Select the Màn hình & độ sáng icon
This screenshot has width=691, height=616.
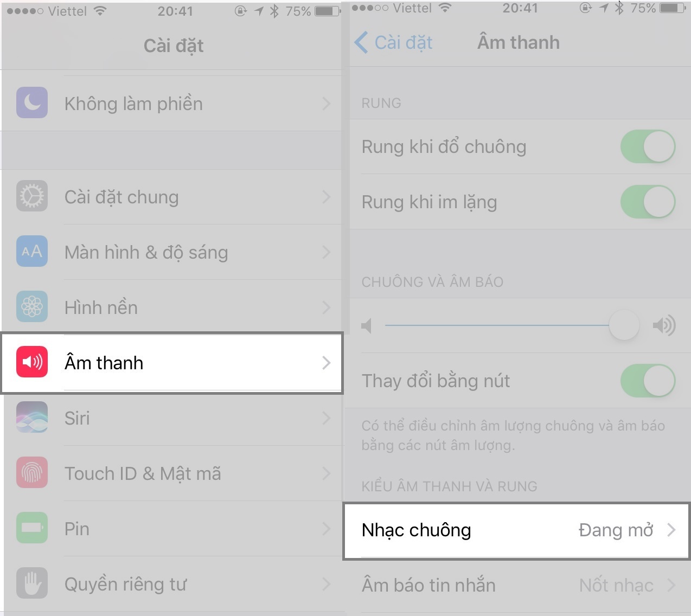pyautogui.click(x=32, y=252)
